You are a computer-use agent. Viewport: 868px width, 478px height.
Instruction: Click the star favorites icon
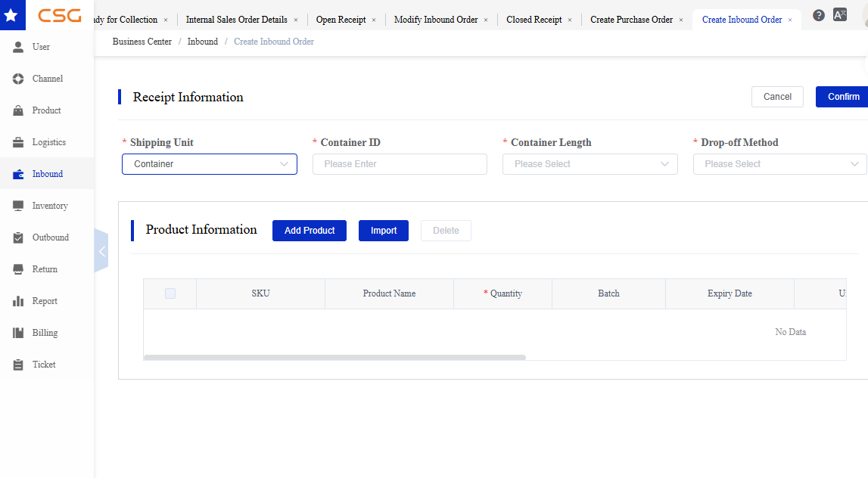(x=11, y=15)
